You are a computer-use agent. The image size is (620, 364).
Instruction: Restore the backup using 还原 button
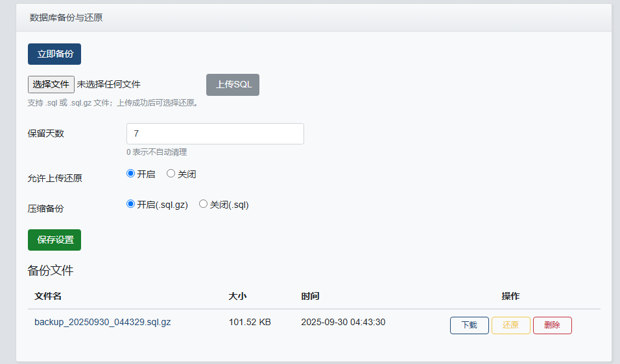[x=510, y=325]
